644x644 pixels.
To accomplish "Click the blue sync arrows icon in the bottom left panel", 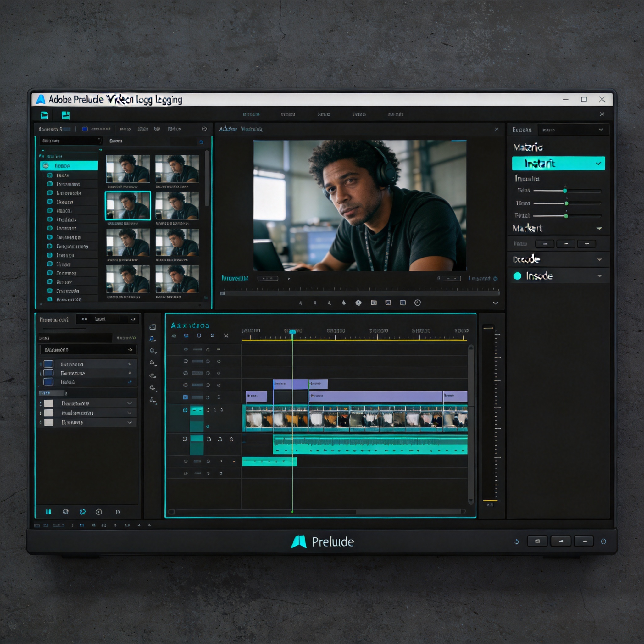I will coord(83,512).
